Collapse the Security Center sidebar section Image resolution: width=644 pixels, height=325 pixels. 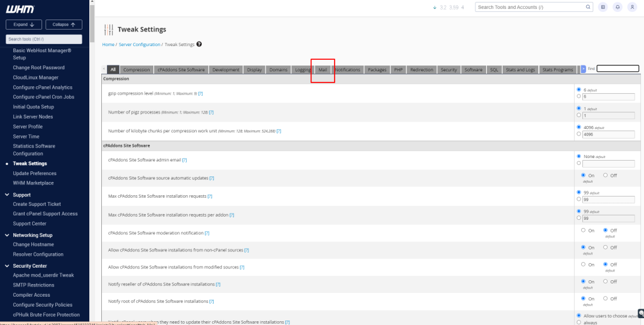[8, 266]
